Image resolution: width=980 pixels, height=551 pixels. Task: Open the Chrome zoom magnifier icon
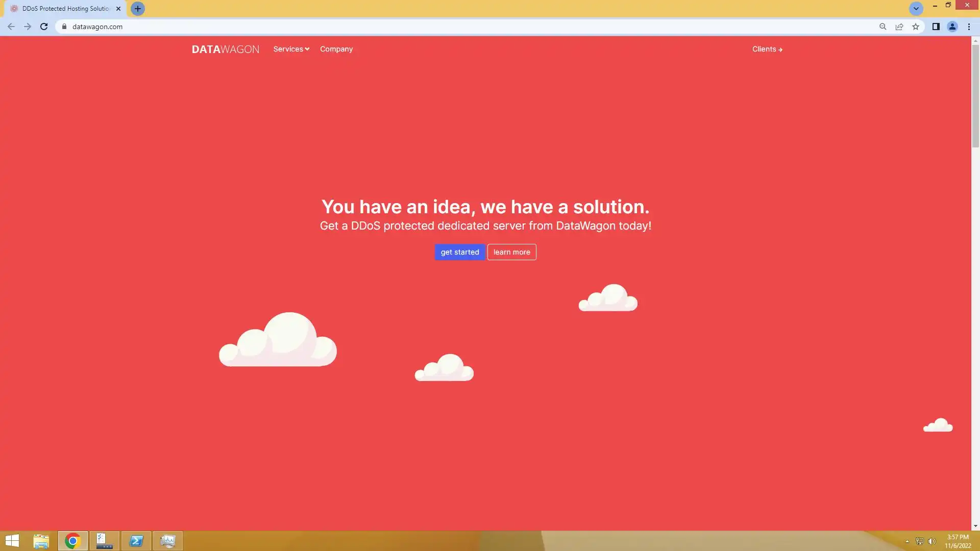[883, 27]
